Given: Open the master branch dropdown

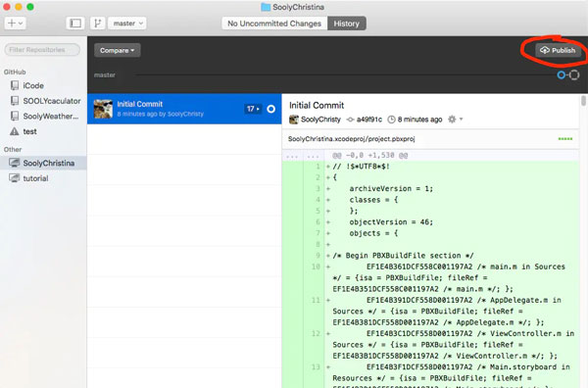Looking at the screenshot, I should [x=127, y=24].
